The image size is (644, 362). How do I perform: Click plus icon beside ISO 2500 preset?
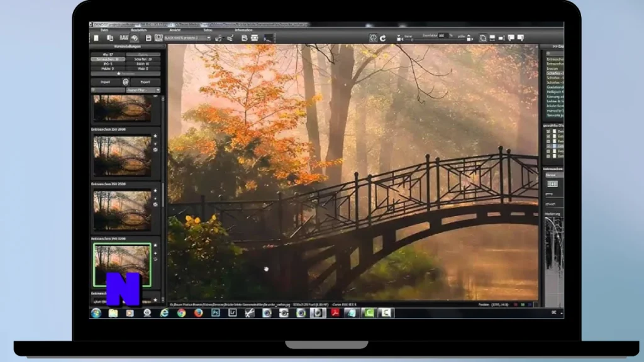point(155,198)
